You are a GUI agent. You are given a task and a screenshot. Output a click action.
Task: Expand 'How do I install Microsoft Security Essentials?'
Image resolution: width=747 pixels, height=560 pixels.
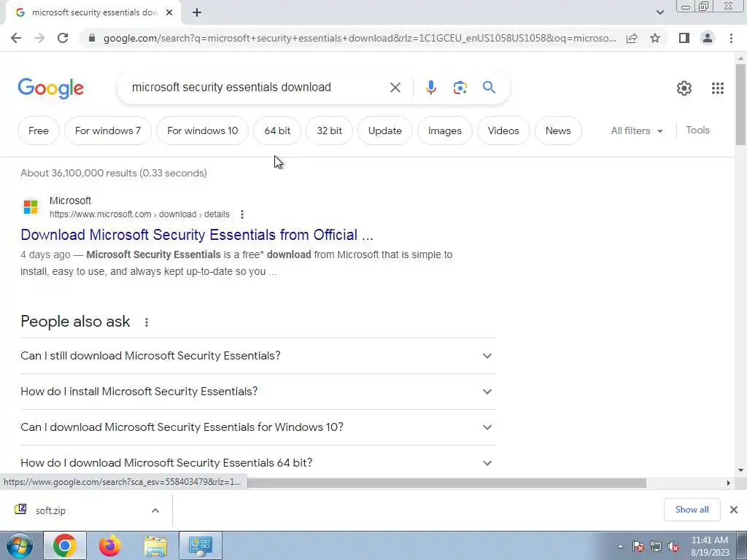(258, 392)
